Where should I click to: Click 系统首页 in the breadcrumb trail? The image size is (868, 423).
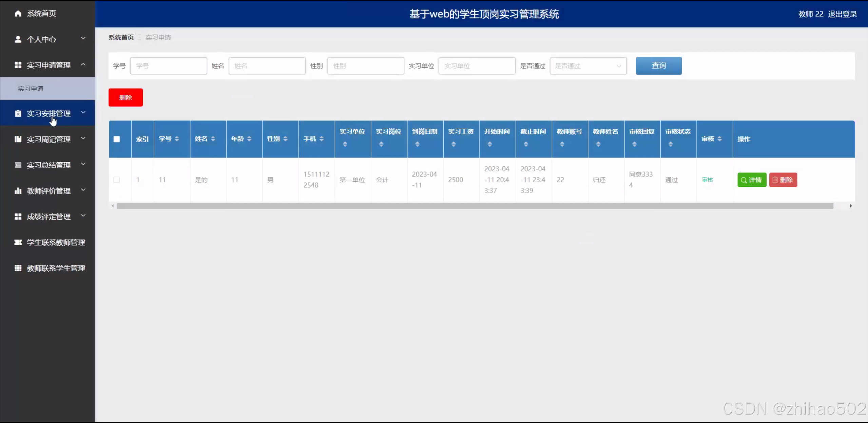point(121,37)
